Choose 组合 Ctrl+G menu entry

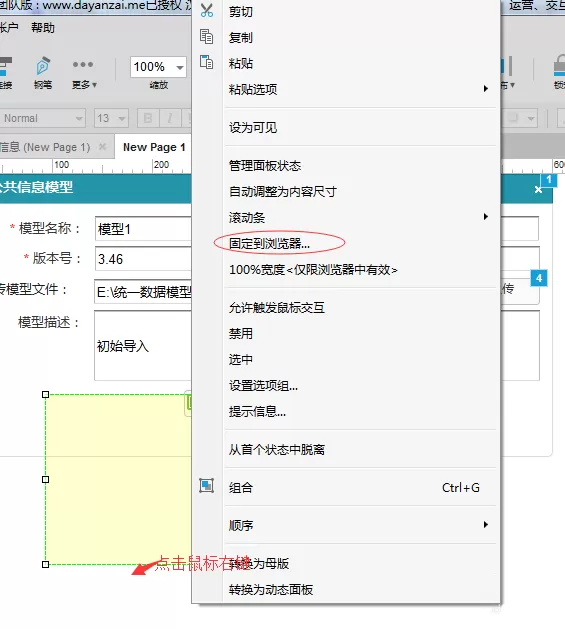tap(346, 487)
